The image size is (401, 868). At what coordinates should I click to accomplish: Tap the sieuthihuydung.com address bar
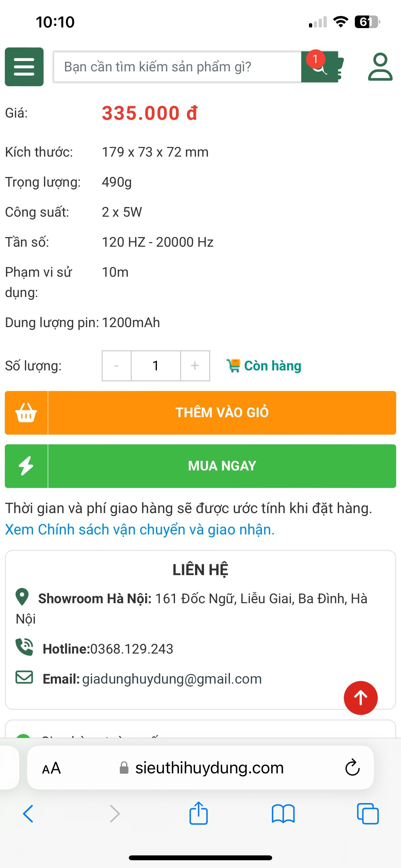tap(209, 768)
